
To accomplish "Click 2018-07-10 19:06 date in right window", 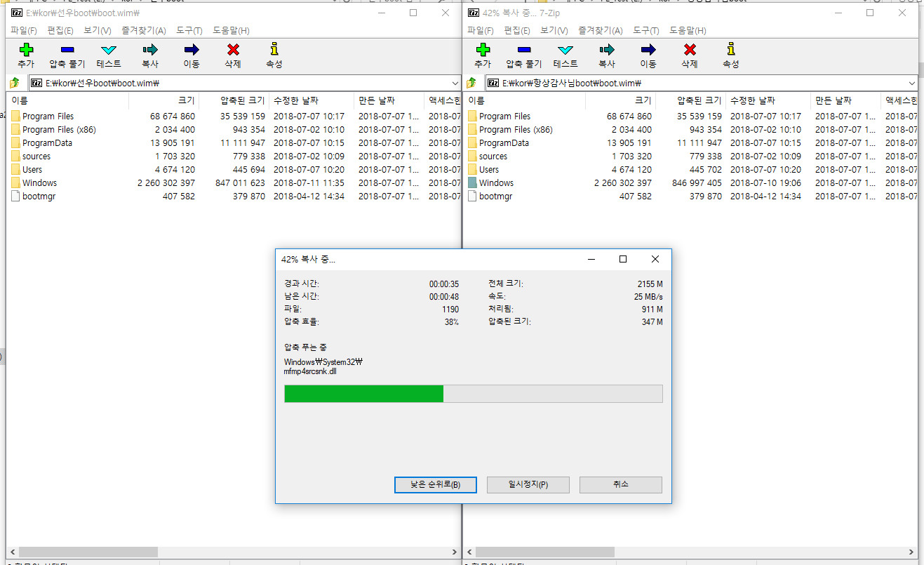I will click(765, 183).
